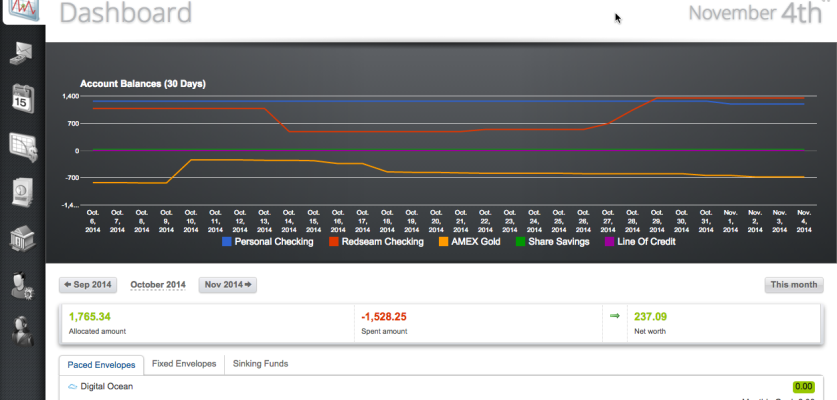Image resolution: width=837 pixels, height=400 pixels.
Task: Open the dashboard chart icon in sidebar
Action: click(22, 10)
